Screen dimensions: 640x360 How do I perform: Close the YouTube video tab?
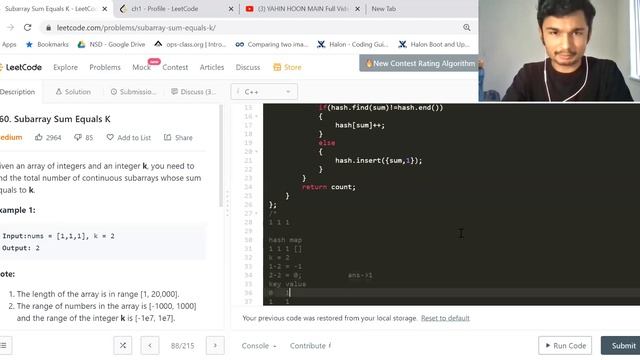pos(358,9)
